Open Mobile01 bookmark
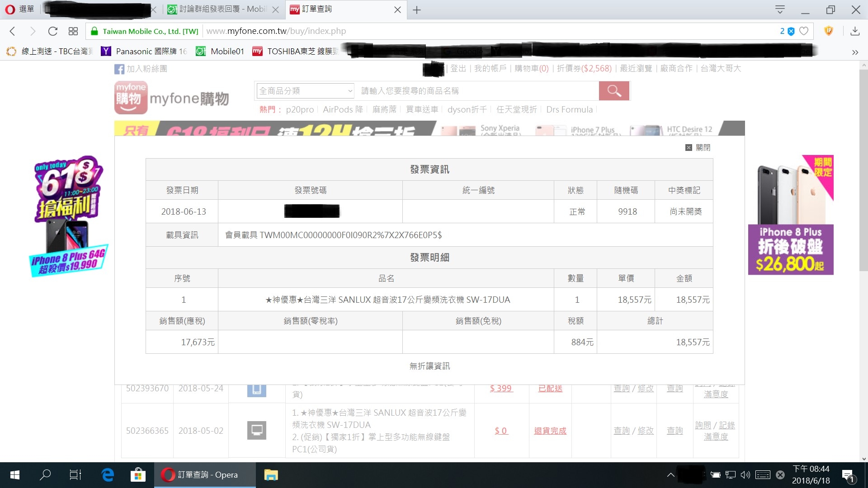 click(x=220, y=52)
